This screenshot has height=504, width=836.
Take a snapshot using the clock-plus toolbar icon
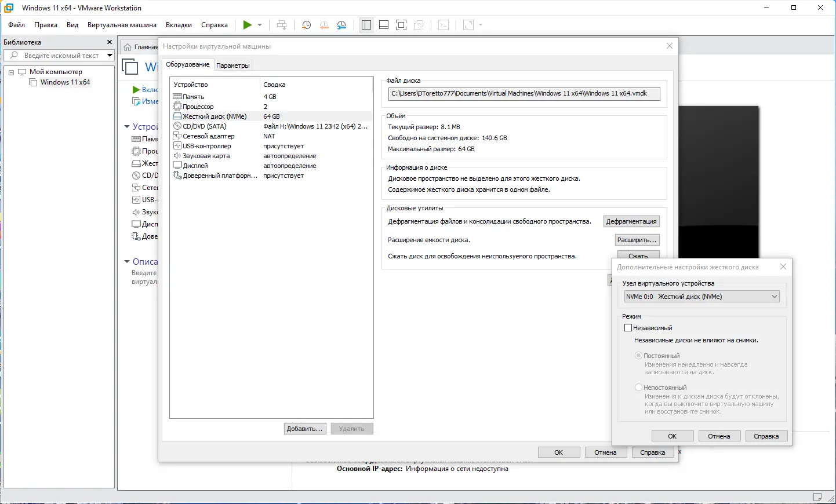pyautogui.click(x=307, y=25)
